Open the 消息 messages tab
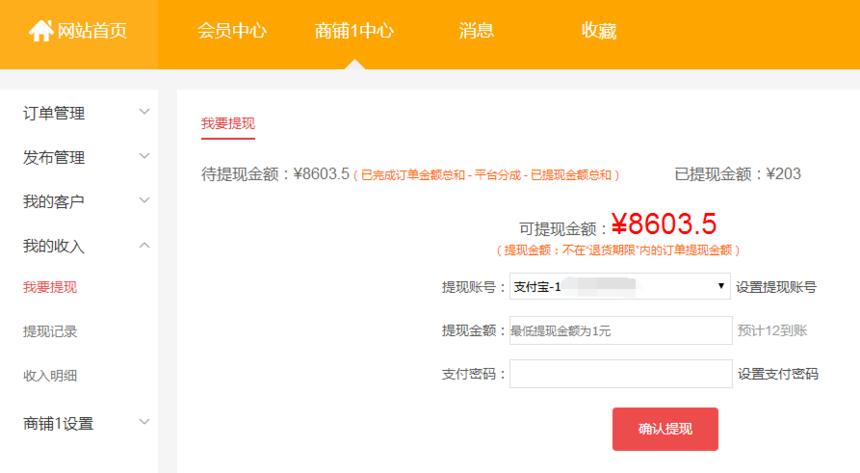 pos(476,31)
